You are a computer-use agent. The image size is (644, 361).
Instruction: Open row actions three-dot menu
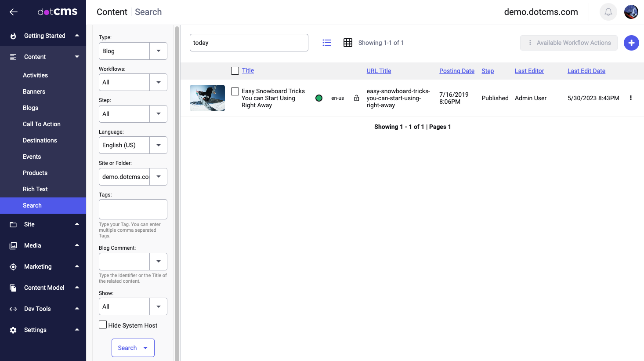[x=630, y=98]
